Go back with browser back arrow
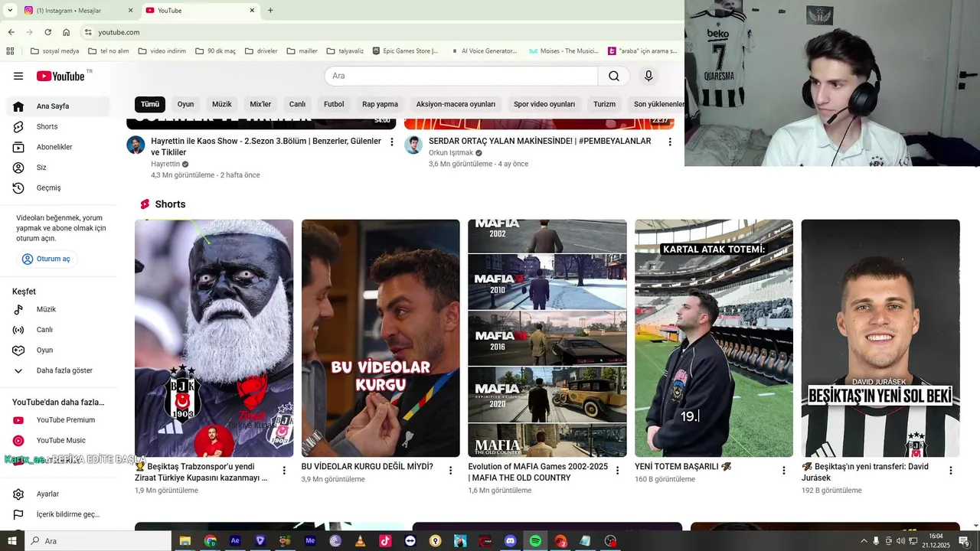This screenshot has height=551, width=980. click(x=11, y=32)
